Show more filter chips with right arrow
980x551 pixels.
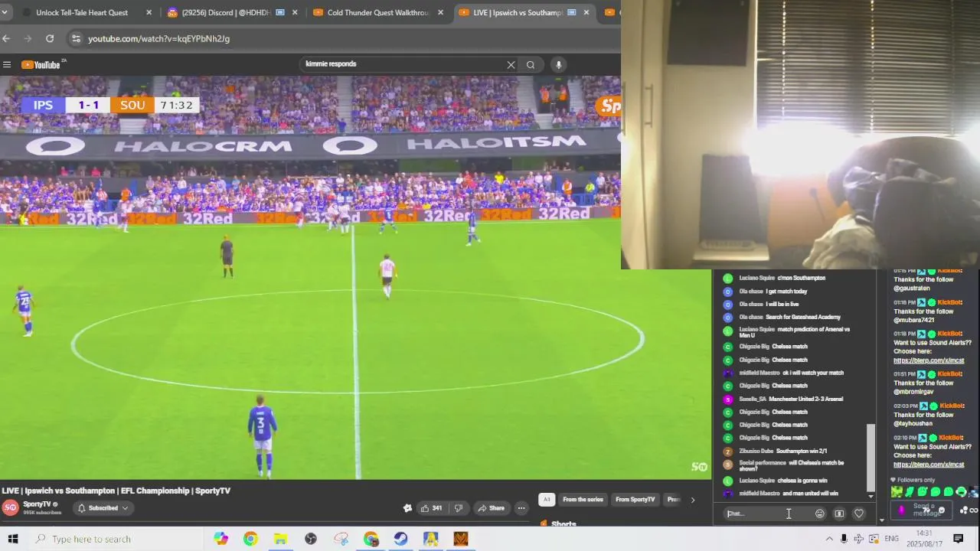point(693,500)
